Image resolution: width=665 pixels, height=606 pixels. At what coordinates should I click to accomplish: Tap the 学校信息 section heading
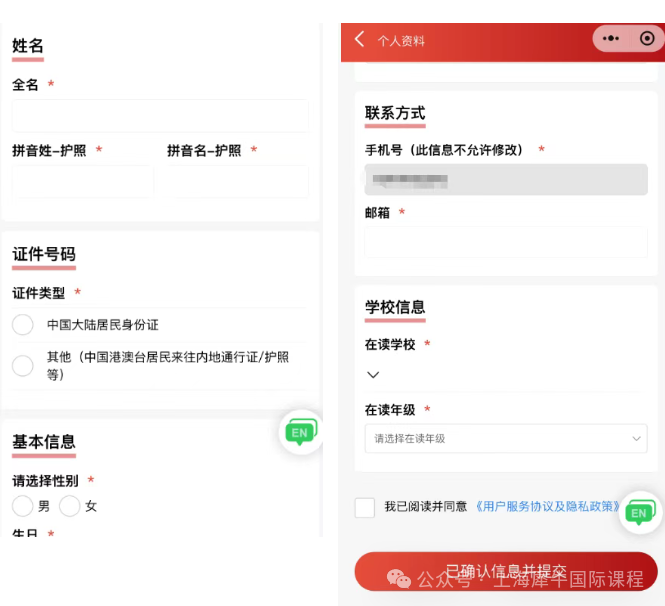pos(395,307)
